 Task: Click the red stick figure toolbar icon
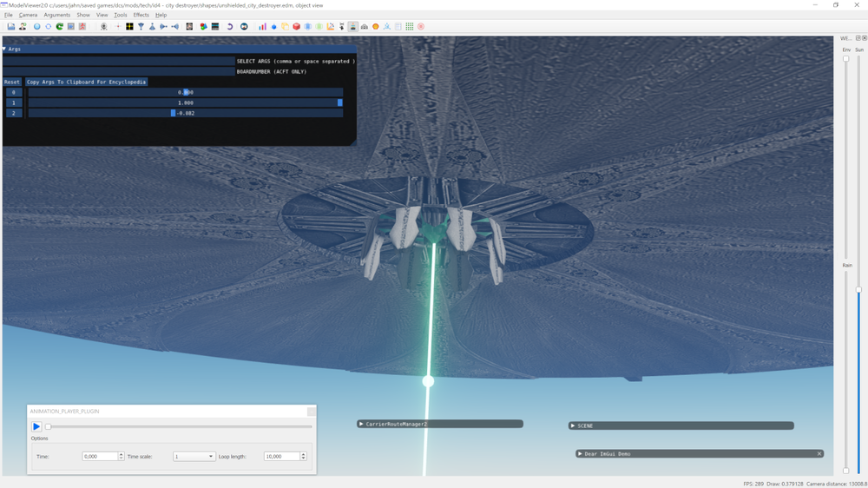coord(82,27)
